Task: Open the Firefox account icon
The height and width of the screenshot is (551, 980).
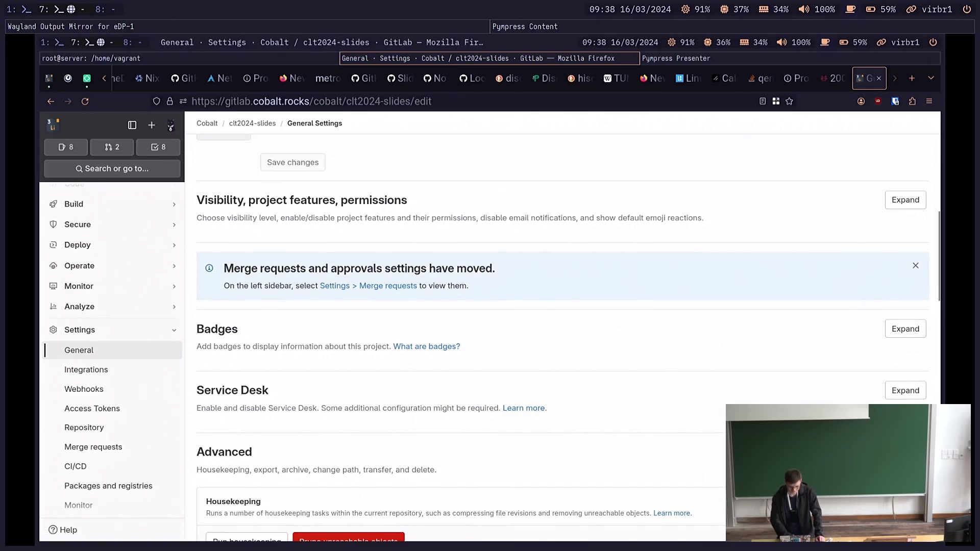Action: pos(861,102)
